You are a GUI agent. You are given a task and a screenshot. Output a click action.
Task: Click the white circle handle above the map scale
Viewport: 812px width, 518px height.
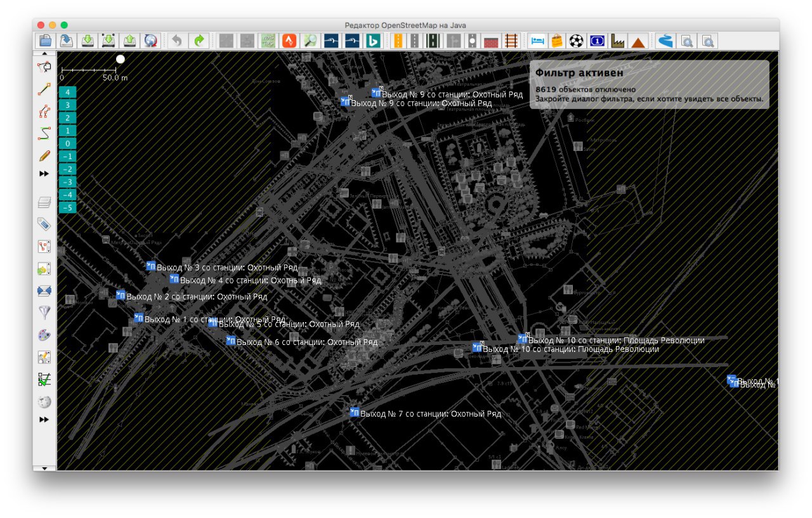tap(121, 59)
